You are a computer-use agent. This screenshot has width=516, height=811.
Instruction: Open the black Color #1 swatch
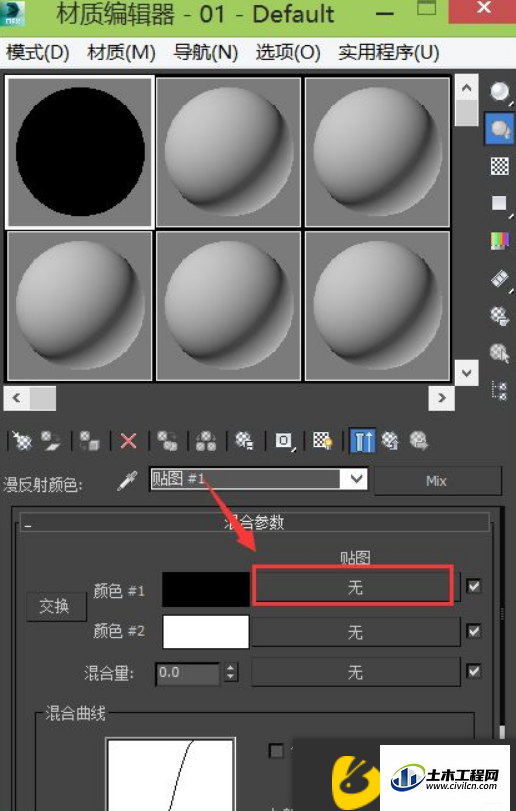(206, 589)
